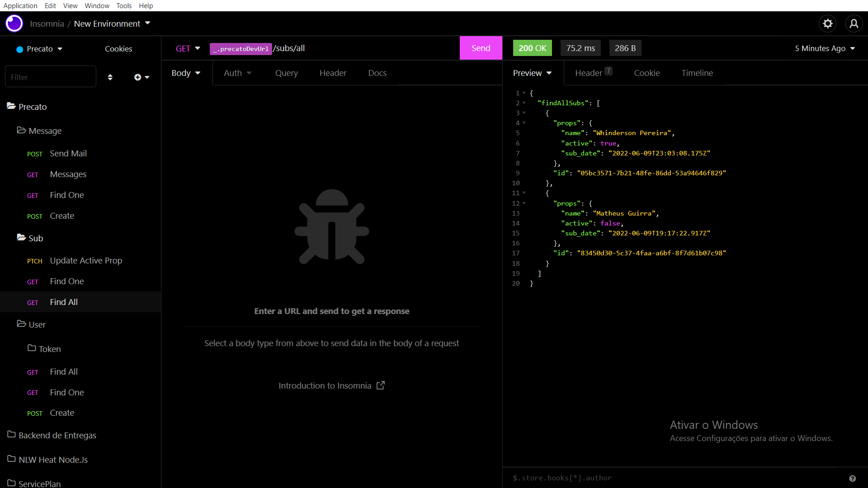Viewport: 868px width, 488px height.
Task: Switch to the Timeline tab
Action: (697, 73)
